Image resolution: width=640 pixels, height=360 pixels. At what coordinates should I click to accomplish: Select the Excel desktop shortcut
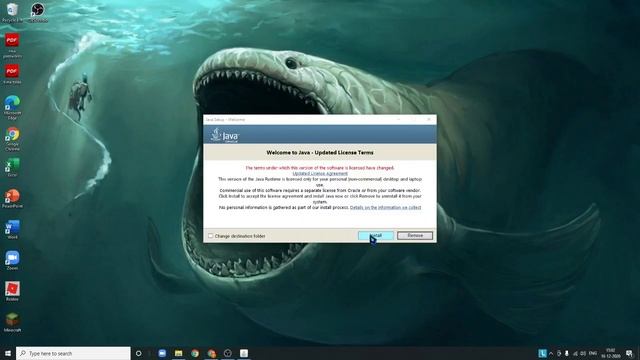coord(12,167)
